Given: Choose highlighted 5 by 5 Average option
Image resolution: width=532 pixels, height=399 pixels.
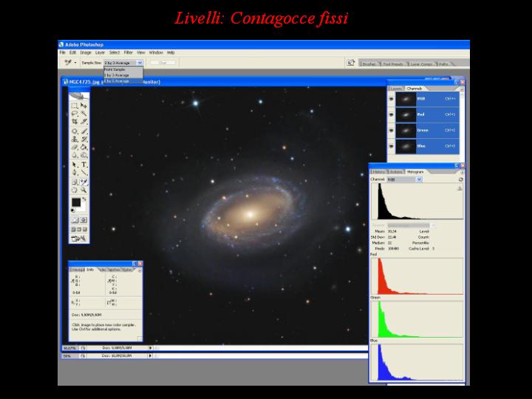Looking at the screenshot, I should point(123,81).
